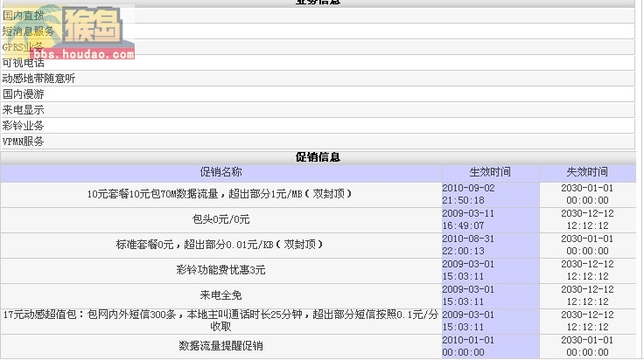
Task: Select the 来电显示 row
Action: (318, 110)
